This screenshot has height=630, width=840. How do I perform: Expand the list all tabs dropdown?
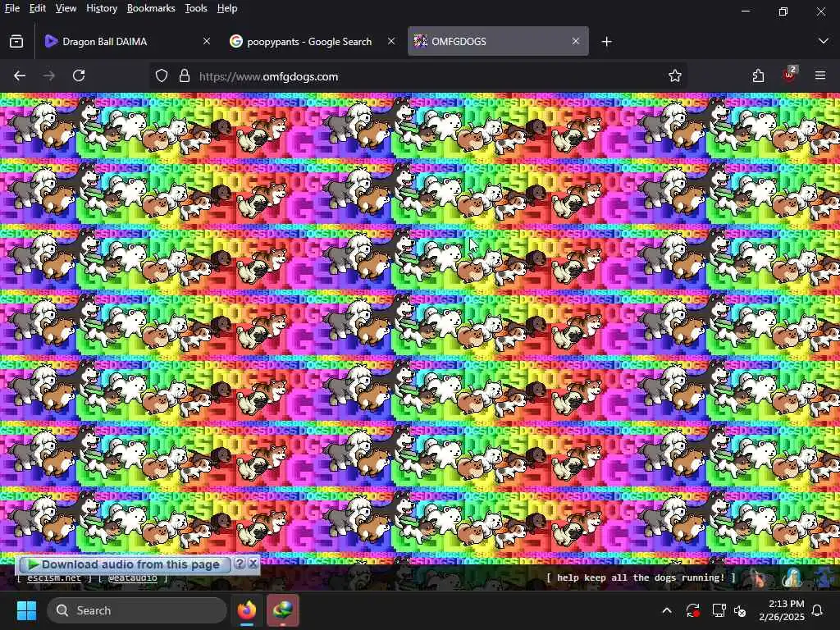tap(824, 41)
